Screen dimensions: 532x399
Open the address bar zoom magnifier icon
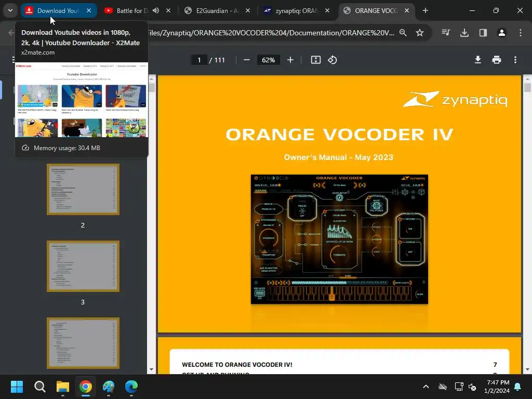[403, 33]
